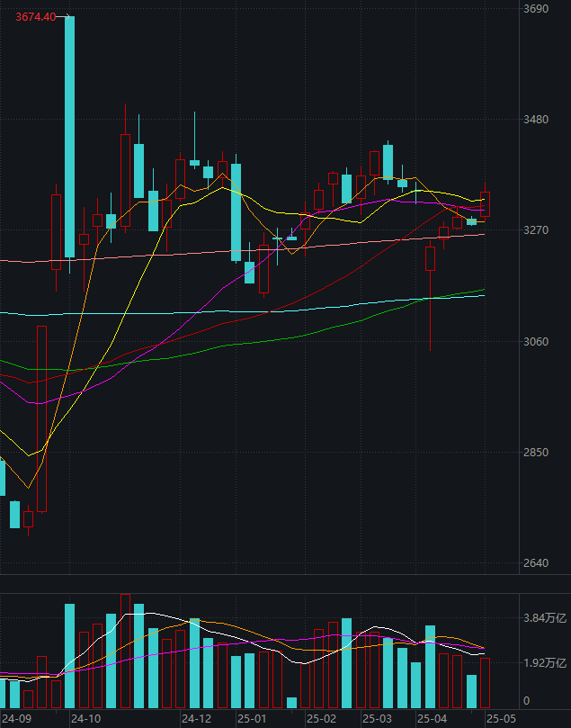571x728 pixels.
Task: Click the 3690 price axis label
Action: (x=536, y=9)
